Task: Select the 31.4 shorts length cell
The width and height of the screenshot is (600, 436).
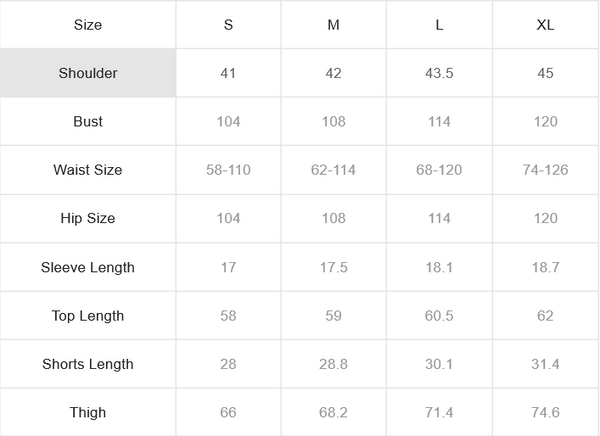Action: click(x=545, y=364)
